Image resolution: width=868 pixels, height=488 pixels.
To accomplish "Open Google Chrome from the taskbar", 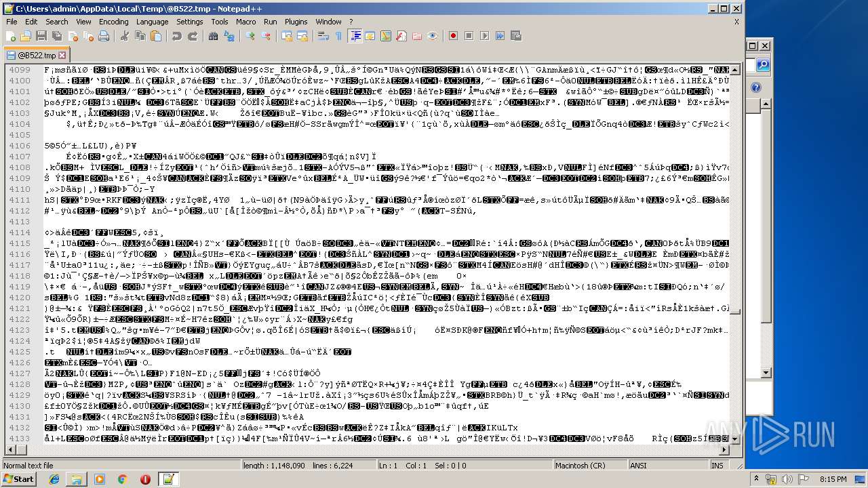I will 122,479.
